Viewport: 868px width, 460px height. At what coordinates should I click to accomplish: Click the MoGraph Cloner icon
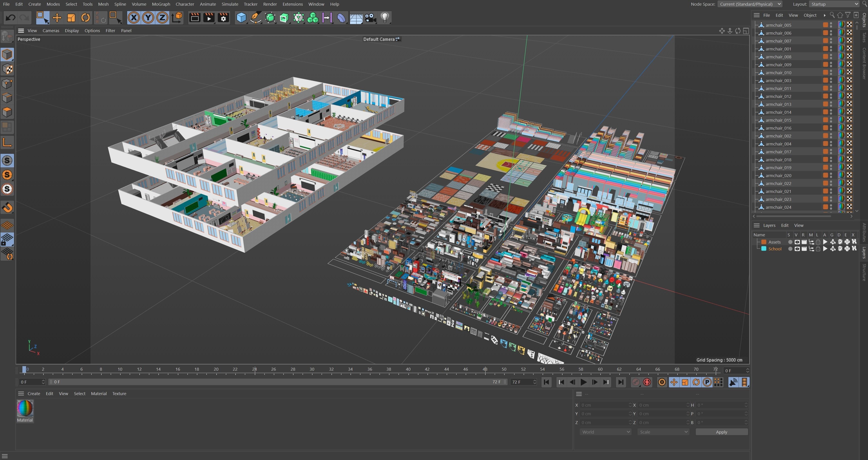pyautogui.click(x=298, y=17)
